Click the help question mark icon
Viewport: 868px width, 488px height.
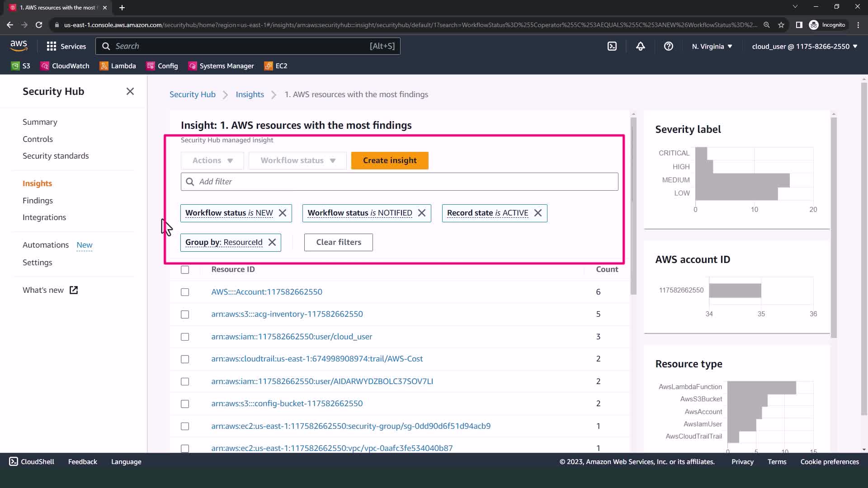(x=668, y=46)
